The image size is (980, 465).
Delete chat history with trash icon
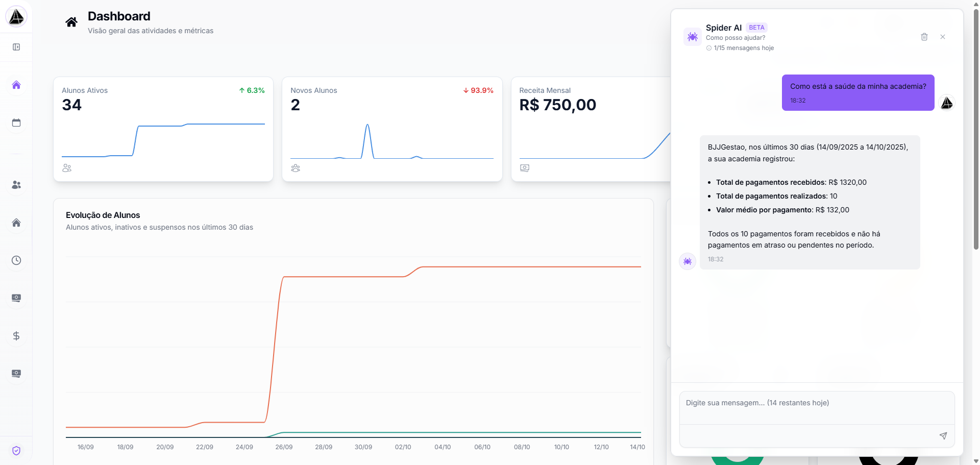[x=924, y=37]
